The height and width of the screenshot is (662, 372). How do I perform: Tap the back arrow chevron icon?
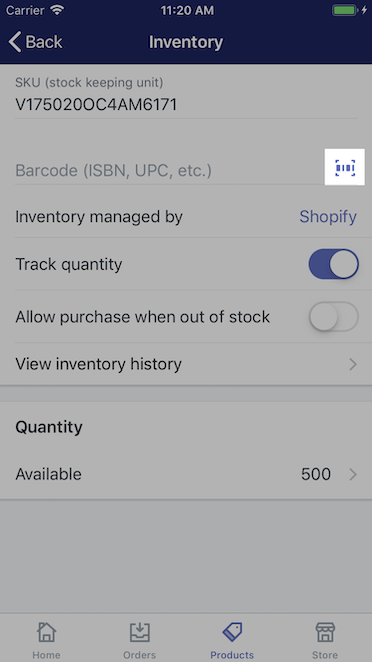pyautogui.click(x=14, y=42)
